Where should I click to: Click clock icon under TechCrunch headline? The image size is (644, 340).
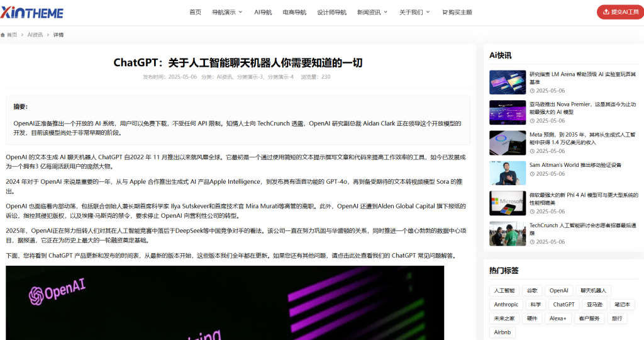[532, 242]
